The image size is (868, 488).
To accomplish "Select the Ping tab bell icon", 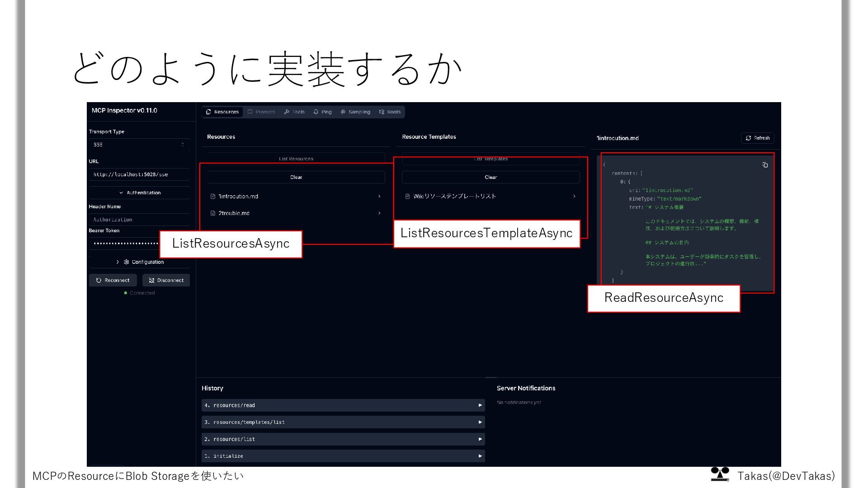I will (316, 112).
